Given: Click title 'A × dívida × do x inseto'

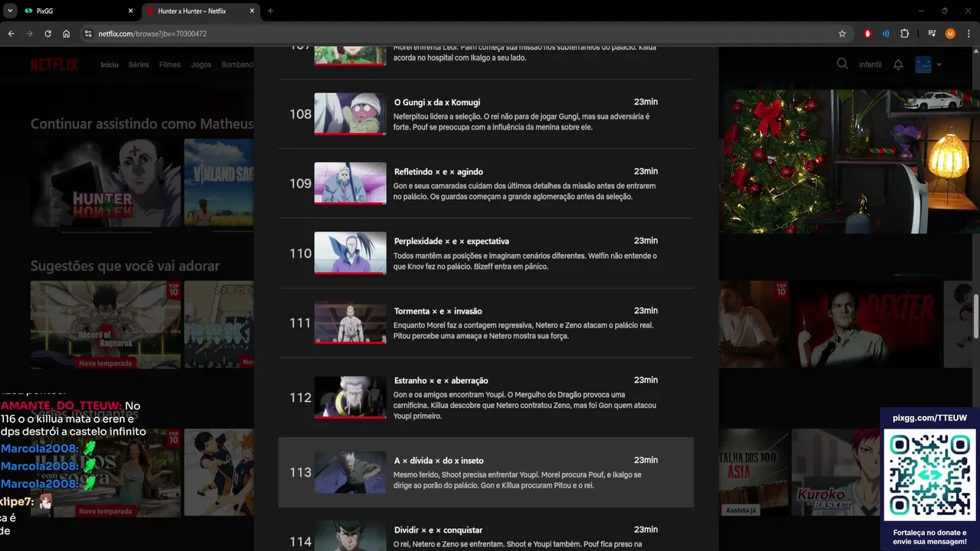Looking at the screenshot, I should [439, 461].
